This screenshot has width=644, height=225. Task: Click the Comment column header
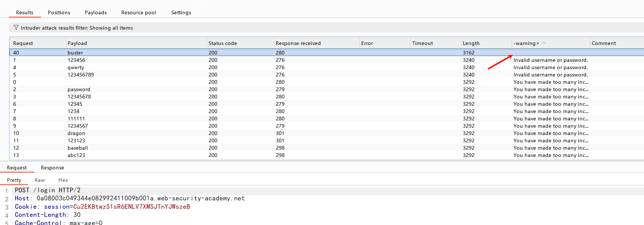pos(603,43)
